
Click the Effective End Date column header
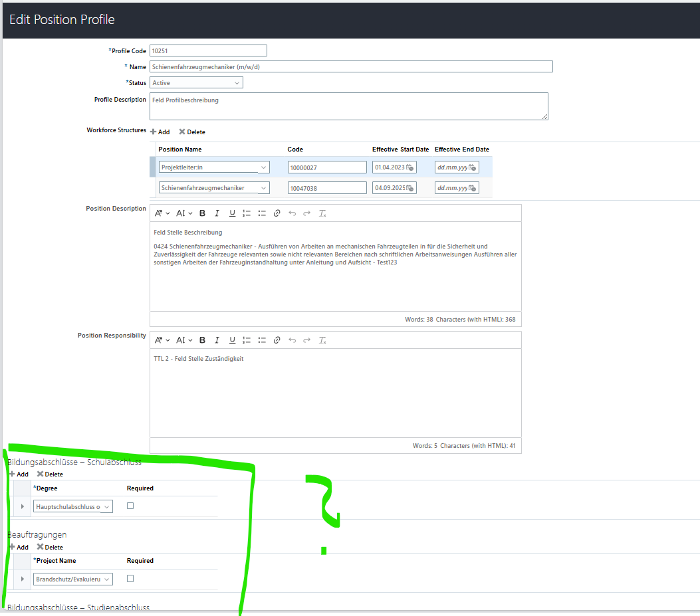click(462, 149)
